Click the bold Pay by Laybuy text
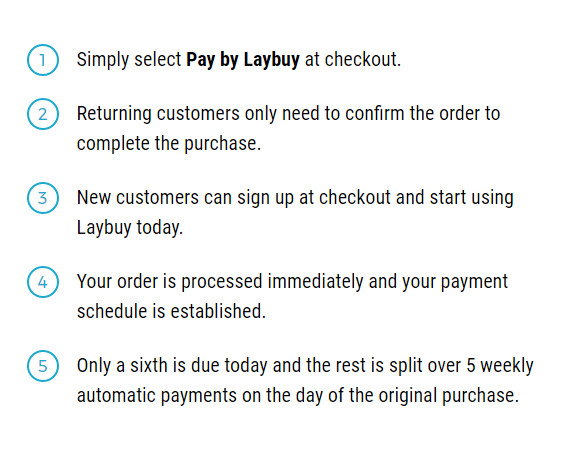This screenshot has height=451, width=574. tap(243, 60)
